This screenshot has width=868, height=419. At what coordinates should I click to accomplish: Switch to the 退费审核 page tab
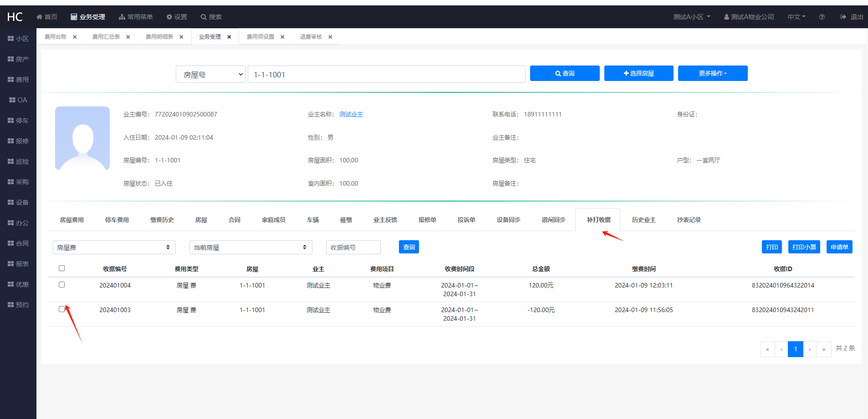[311, 37]
